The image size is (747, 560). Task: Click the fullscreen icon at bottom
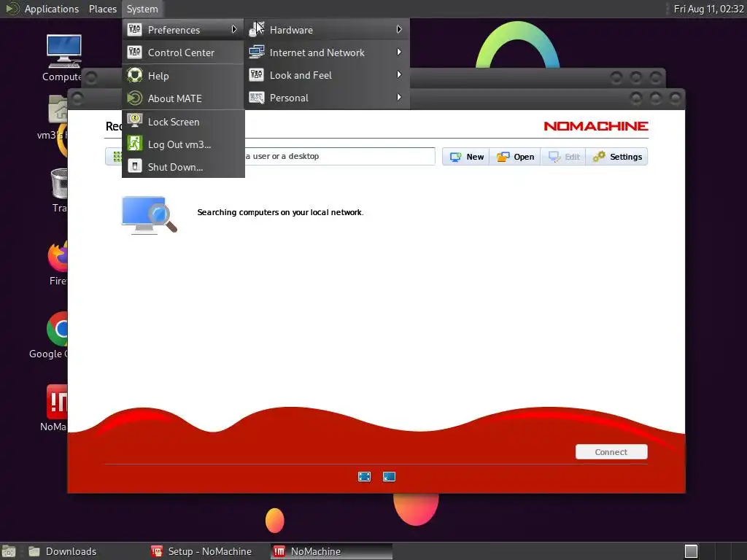[365, 477]
